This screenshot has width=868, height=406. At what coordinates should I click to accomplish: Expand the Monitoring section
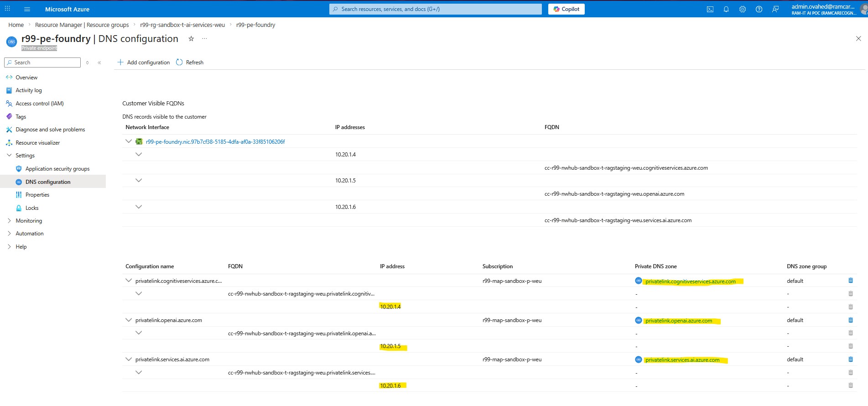(9, 221)
